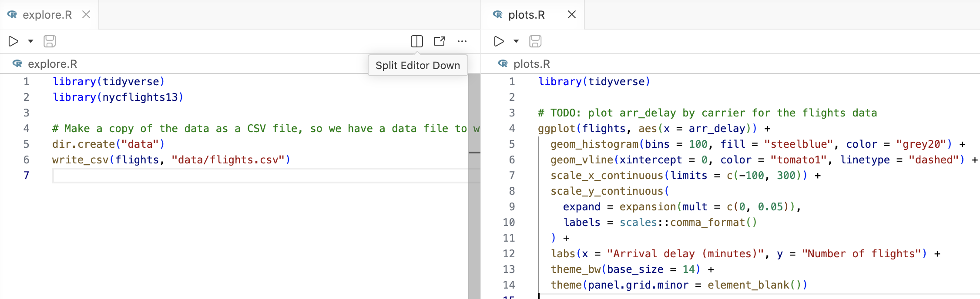Click the Make a copy comment line
The width and height of the screenshot is (980, 299).
[266, 129]
